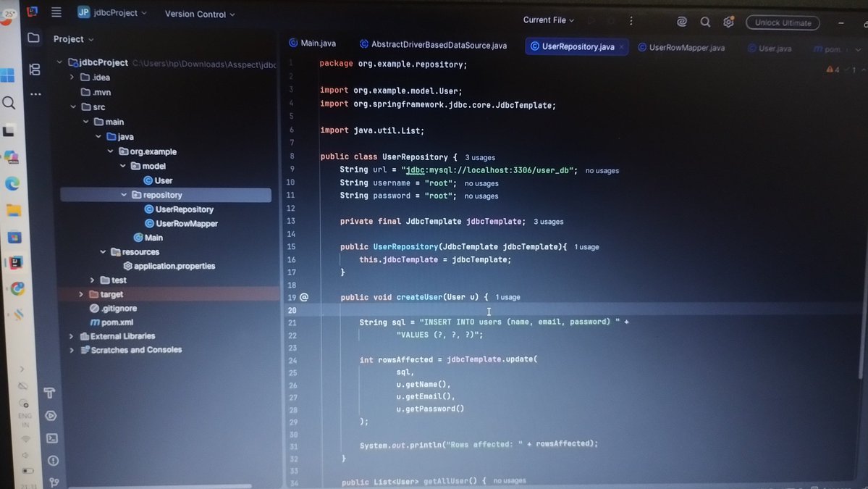Collapse the repository package
The width and height of the screenshot is (868, 489).
point(124,195)
